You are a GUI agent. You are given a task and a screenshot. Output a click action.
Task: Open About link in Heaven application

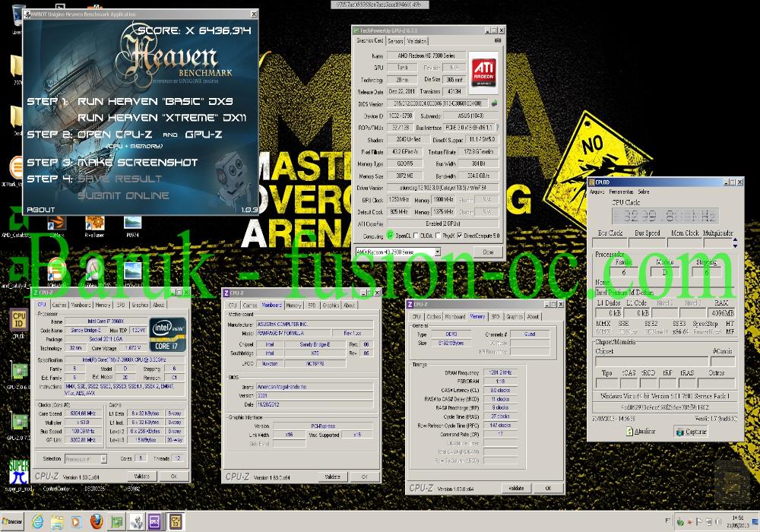41,210
